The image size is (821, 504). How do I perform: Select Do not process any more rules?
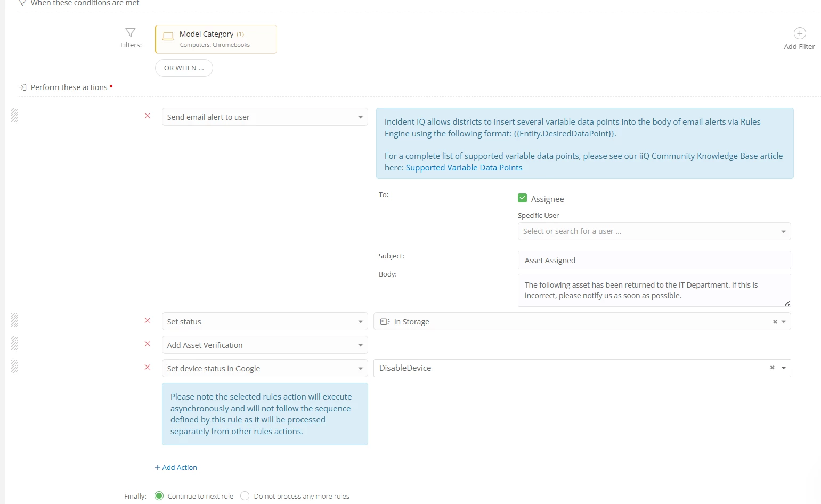click(x=245, y=496)
